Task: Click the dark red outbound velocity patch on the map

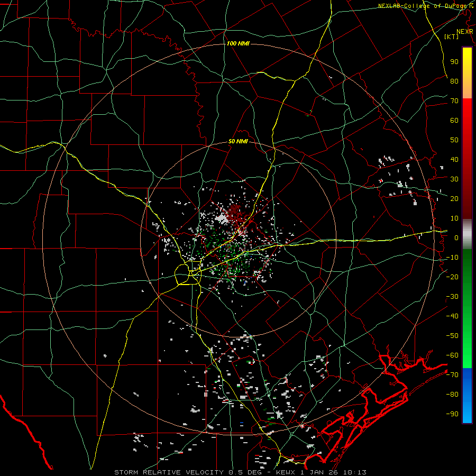Action: click(x=236, y=213)
